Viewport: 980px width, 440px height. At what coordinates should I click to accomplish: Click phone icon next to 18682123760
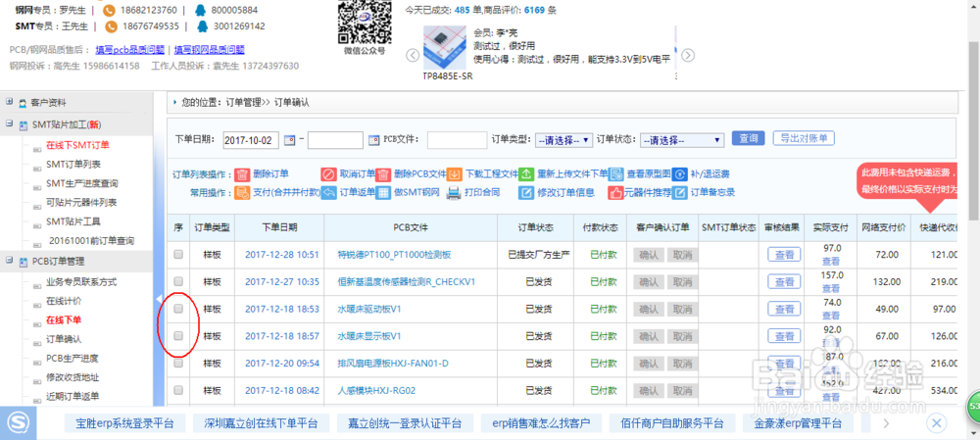[x=110, y=10]
